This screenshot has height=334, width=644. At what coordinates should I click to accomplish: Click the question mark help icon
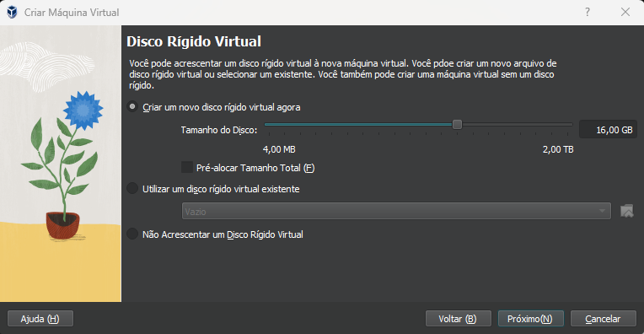[588, 12]
